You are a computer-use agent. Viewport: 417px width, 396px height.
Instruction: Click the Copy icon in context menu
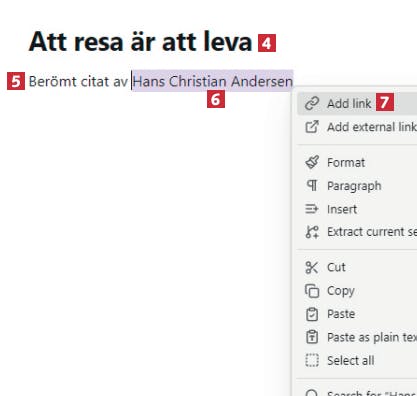click(312, 291)
